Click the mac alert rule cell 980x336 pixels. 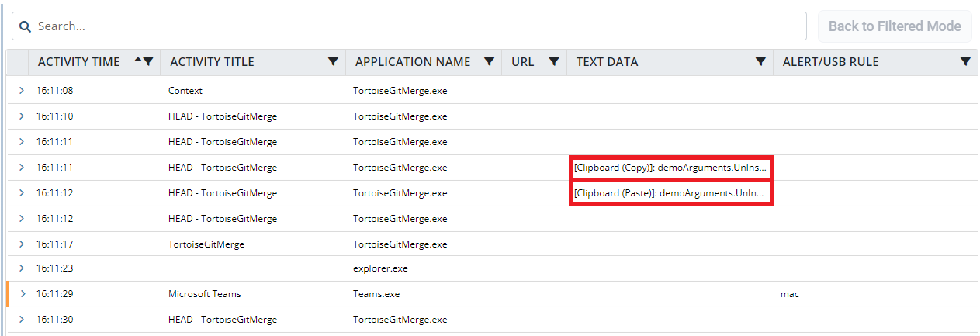point(789,294)
